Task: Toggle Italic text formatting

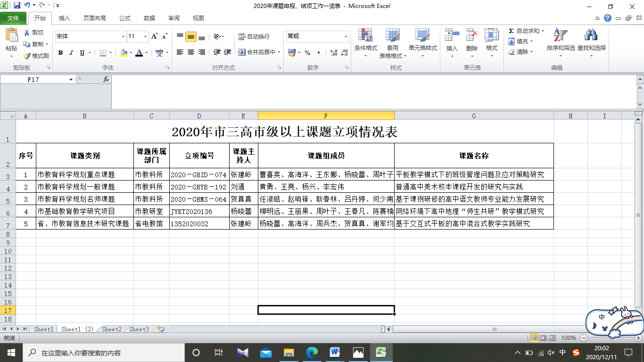Action: pyautogui.click(x=71, y=53)
